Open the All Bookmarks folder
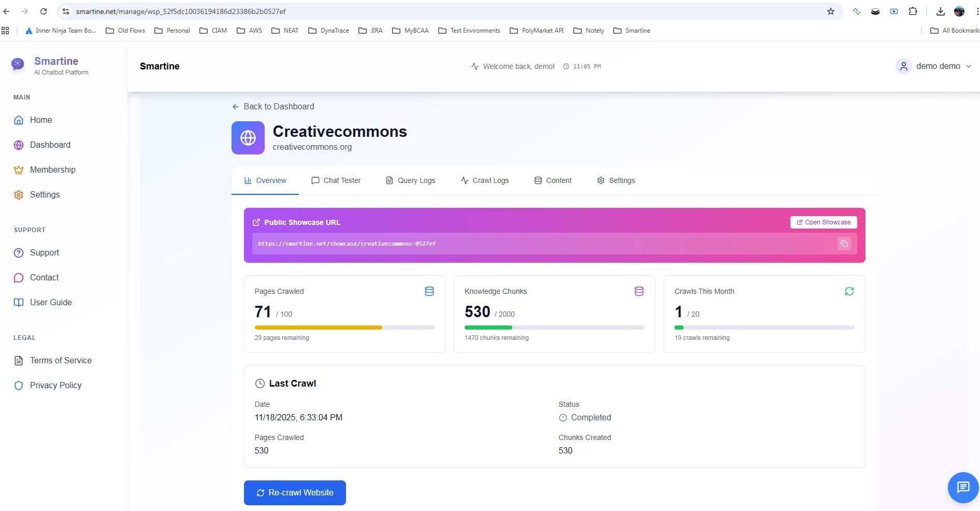 pyautogui.click(x=955, y=31)
